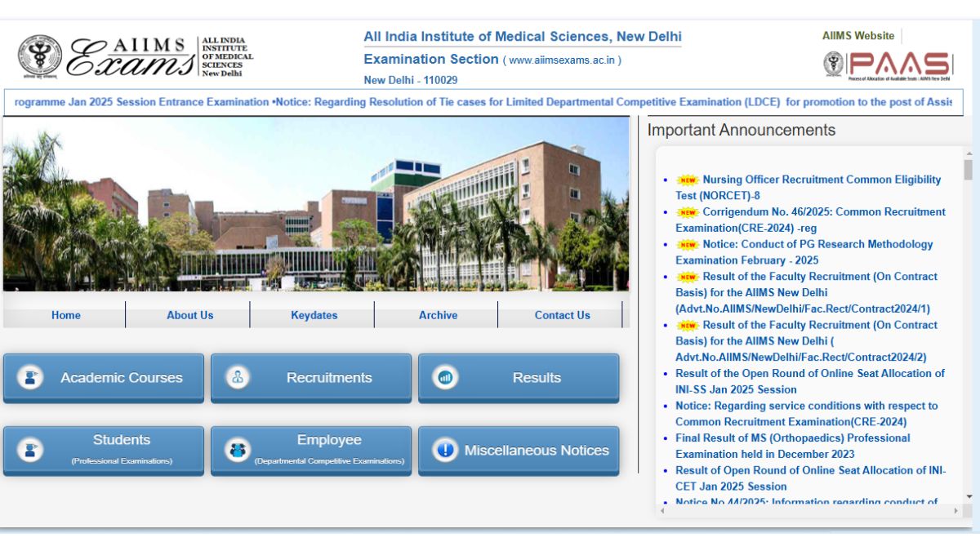The height and width of the screenshot is (551, 980).
Task: Click the Academic Courses person icon
Action: [x=30, y=377]
